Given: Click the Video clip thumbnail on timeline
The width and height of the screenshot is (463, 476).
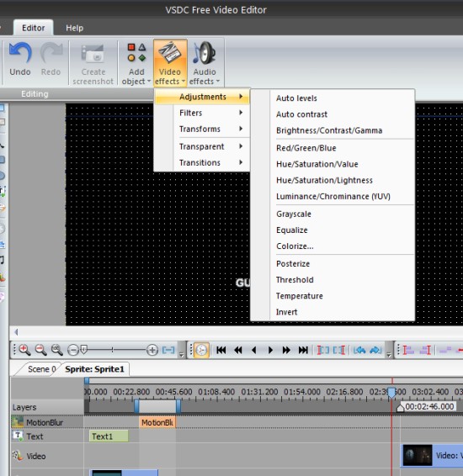Looking at the screenshot, I should [418, 455].
